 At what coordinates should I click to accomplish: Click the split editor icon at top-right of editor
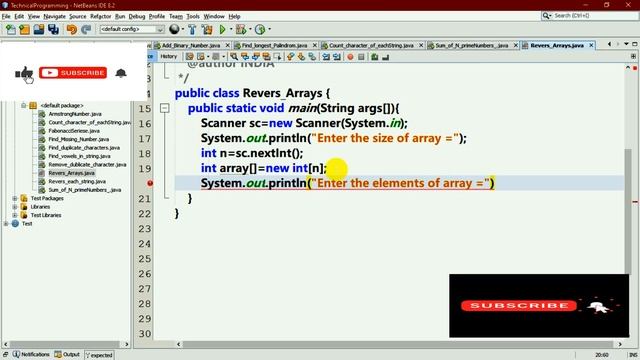(633, 56)
